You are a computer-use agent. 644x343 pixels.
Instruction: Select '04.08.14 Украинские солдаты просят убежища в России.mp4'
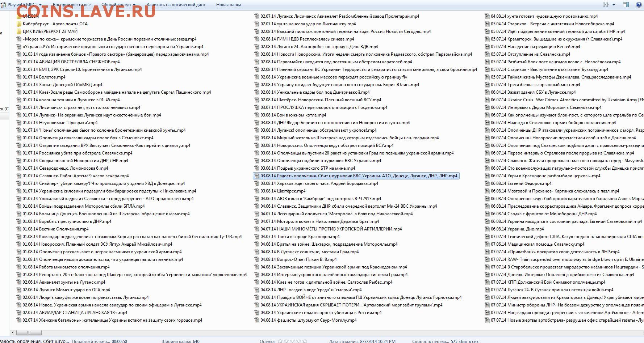tap(318, 313)
